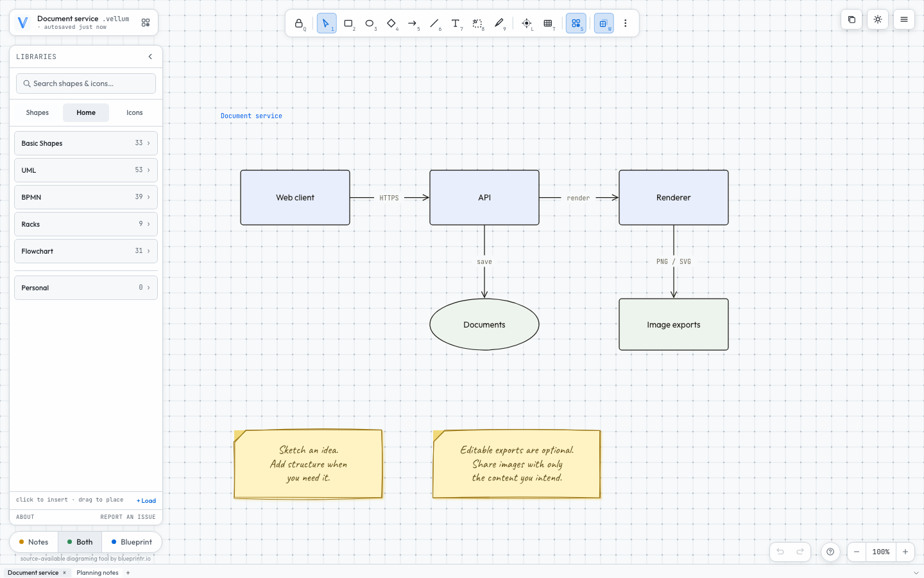
Task: Click the search shapes & icons field
Action: (86, 83)
